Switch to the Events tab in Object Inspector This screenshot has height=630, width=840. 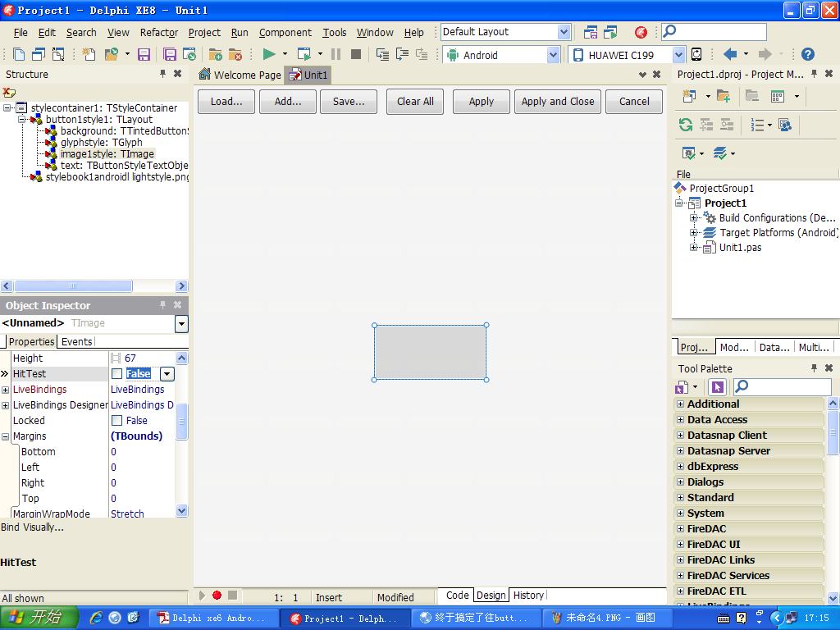(77, 341)
